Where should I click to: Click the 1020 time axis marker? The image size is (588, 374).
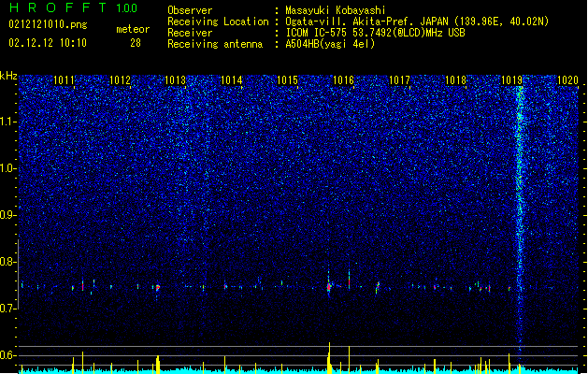(567, 80)
